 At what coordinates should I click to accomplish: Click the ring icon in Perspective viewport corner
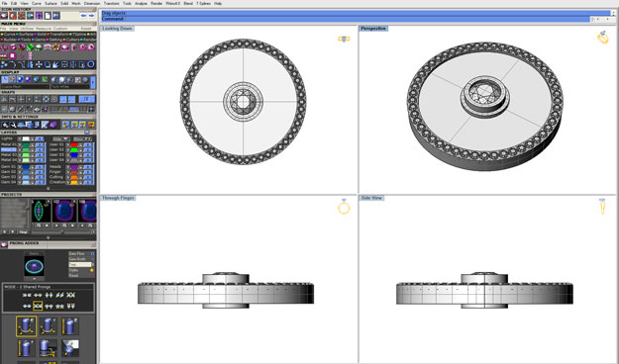(x=603, y=38)
